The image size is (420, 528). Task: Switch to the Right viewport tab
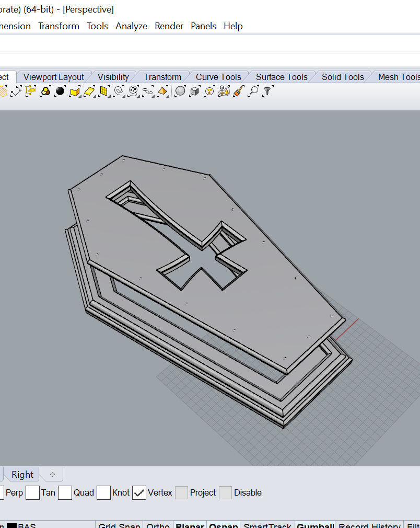tap(22, 475)
